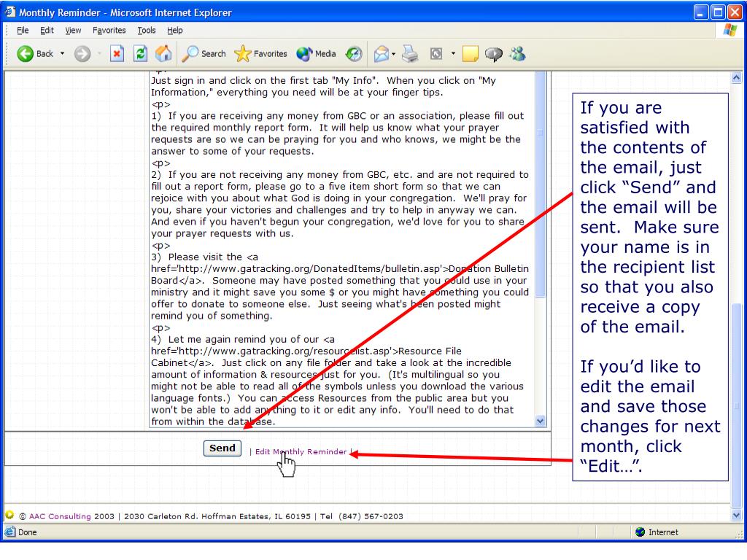Screen dimensions: 747x560
Task: Open the Search pane in toolbar
Action: click(204, 54)
